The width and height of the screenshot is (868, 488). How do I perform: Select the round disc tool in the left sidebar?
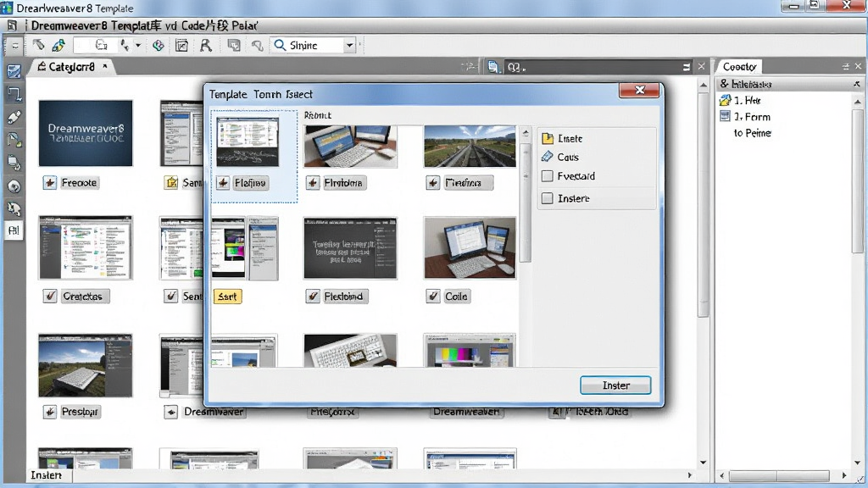click(x=14, y=186)
